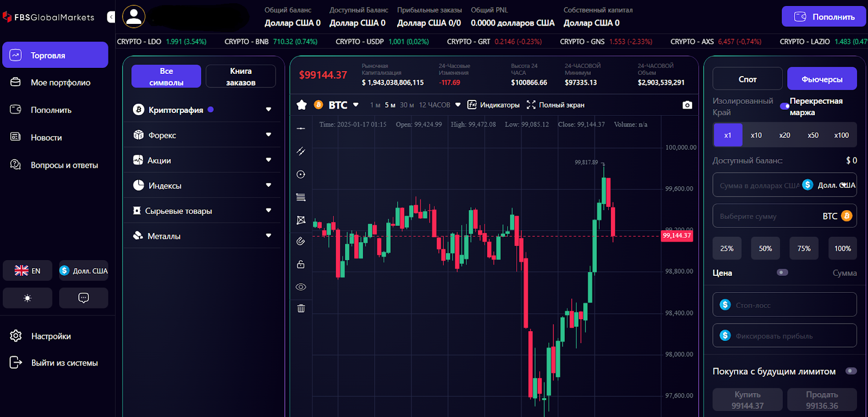
Task: Take a chart snapshot with camera icon
Action: click(x=687, y=105)
